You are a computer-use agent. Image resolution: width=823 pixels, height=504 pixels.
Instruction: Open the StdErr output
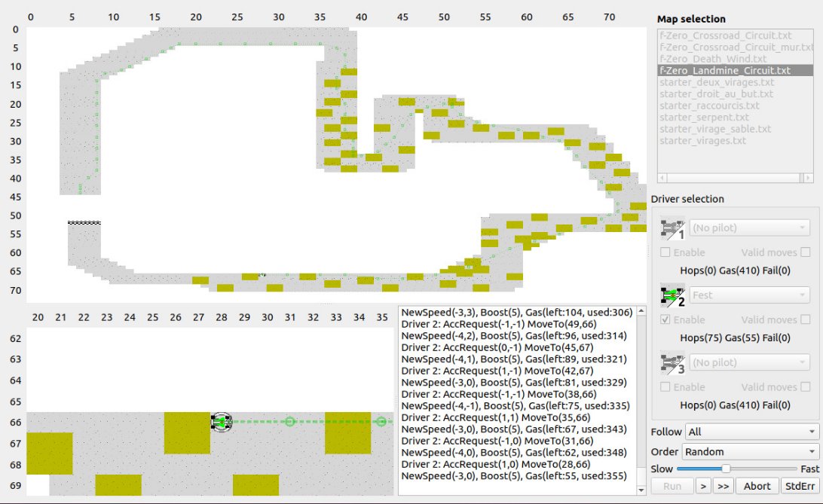800,486
